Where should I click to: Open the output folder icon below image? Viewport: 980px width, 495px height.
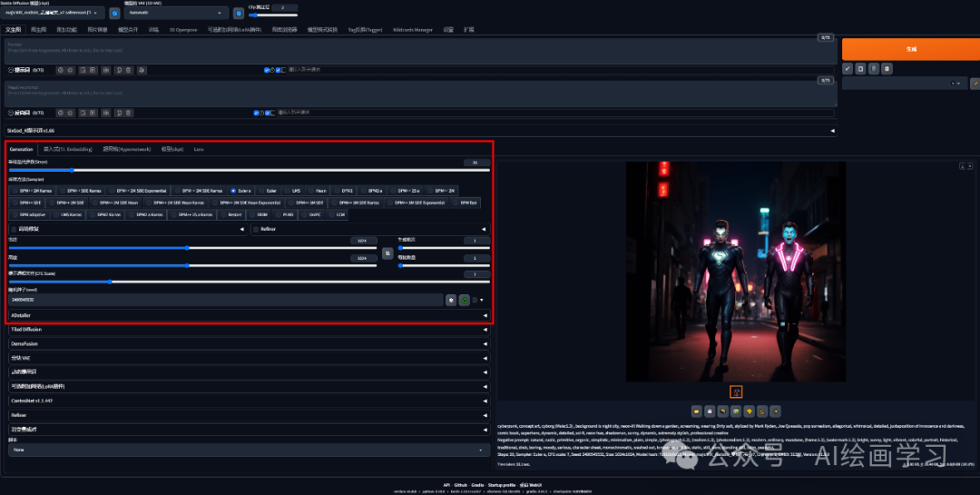coord(697,411)
